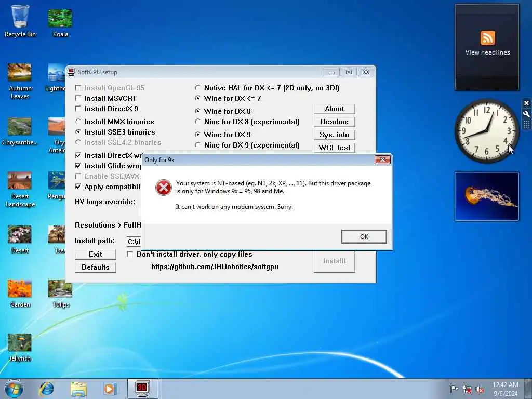Select Install MMX binaries radio
The image size is (532, 399).
(x=78, y=122)
